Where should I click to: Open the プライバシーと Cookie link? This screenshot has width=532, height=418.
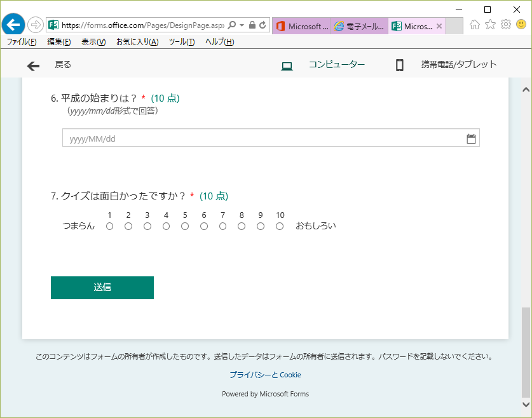point(265,375)
